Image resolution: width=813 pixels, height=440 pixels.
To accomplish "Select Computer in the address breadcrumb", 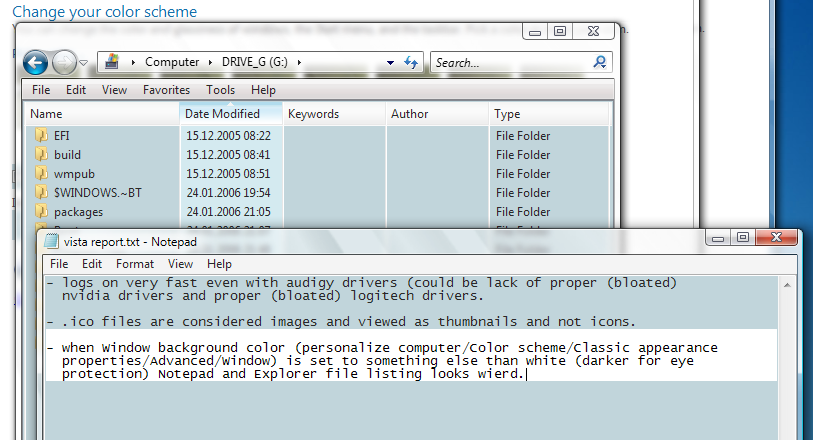I will (x=172, y=62).
